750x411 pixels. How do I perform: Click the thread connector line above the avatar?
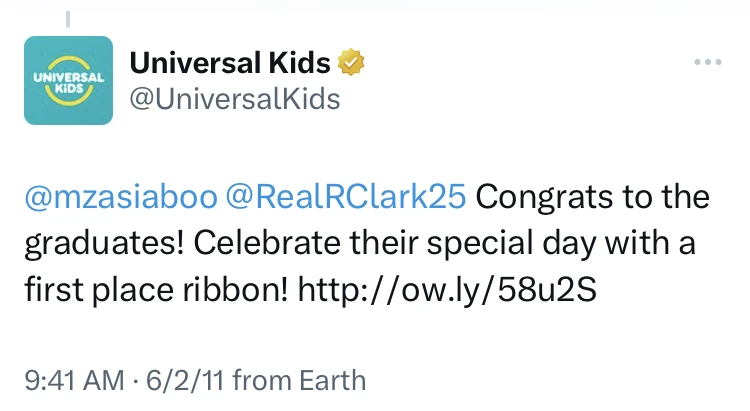tap(67, 18)
